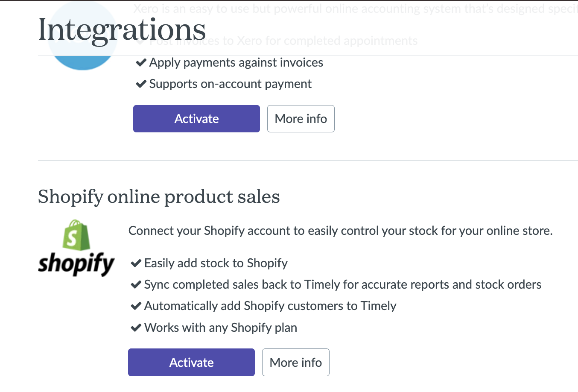Open More info for Shopify
This screenshot has height=392, width=578.
pyautogui.click(x=295, y=363)
